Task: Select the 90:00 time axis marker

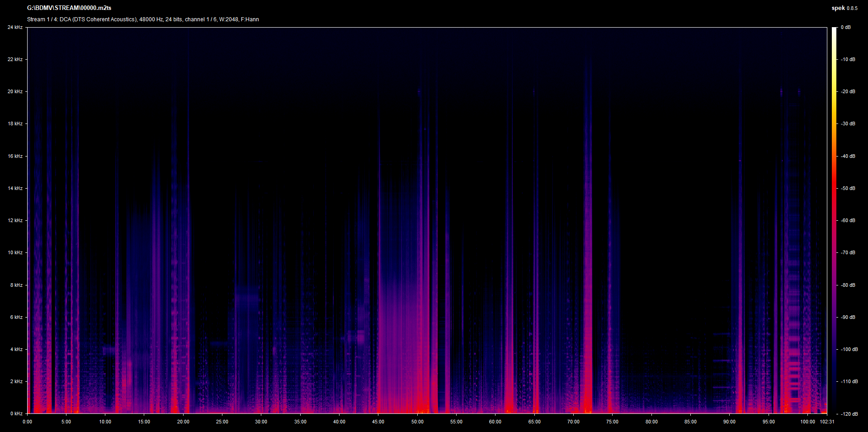Action: pyautogui.click(x=729, y=422)
